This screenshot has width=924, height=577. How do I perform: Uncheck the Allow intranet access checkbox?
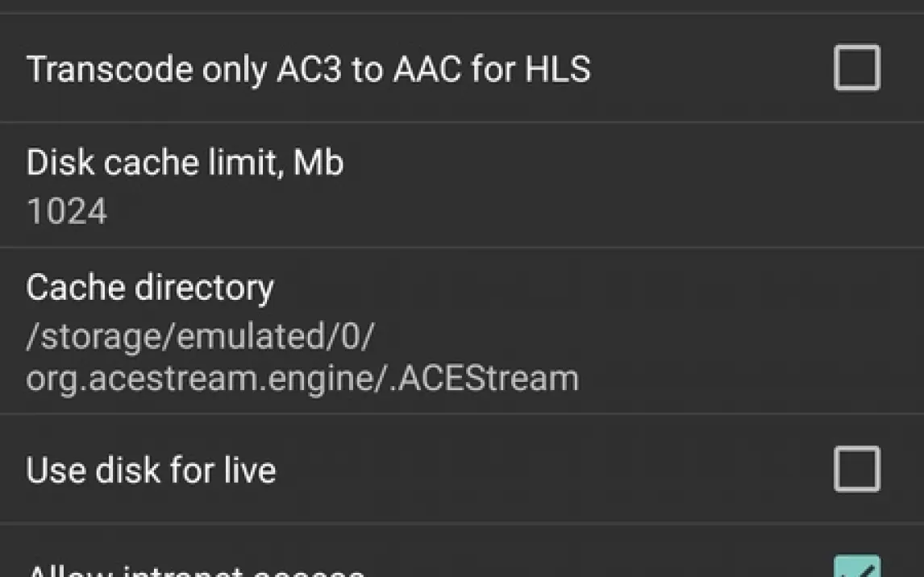(x=856, y=569)
